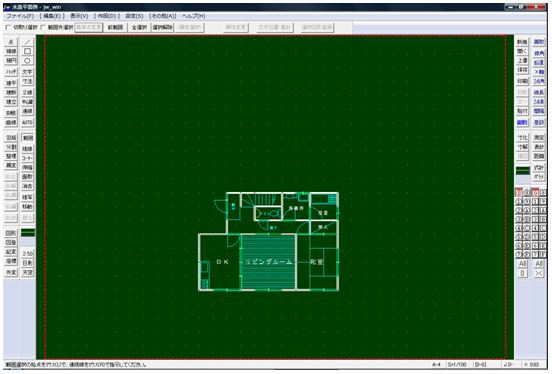The width and height of the screenshot is (552, 374).
Task: Select the rectangle drawing tool icon
Action: click(x=27, y=51)
